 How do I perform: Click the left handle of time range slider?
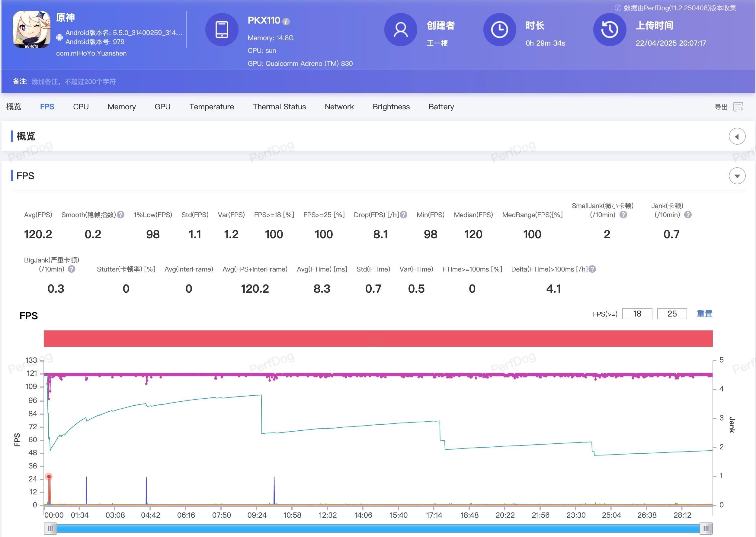point(50,528)
